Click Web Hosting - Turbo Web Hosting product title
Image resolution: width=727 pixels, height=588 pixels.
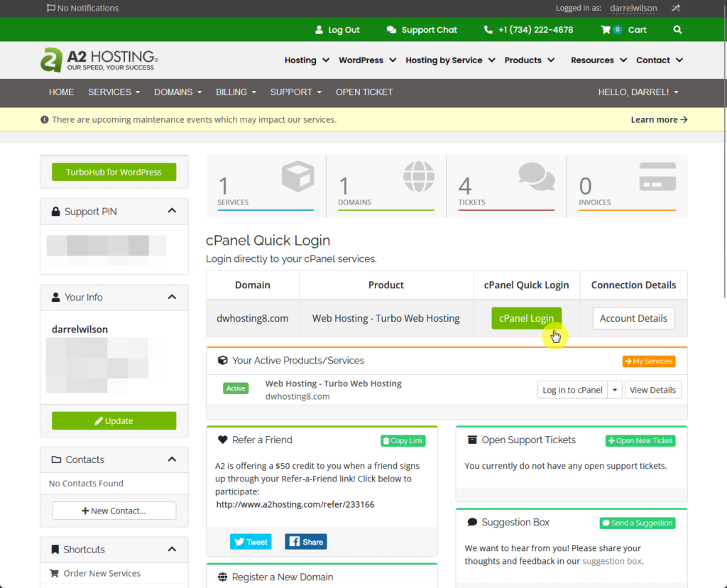(334, 383)
